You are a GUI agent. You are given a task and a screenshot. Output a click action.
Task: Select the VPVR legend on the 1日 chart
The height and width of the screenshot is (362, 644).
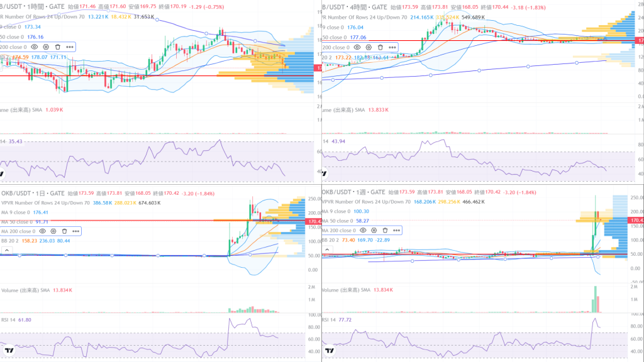click(x=81, y=203)
